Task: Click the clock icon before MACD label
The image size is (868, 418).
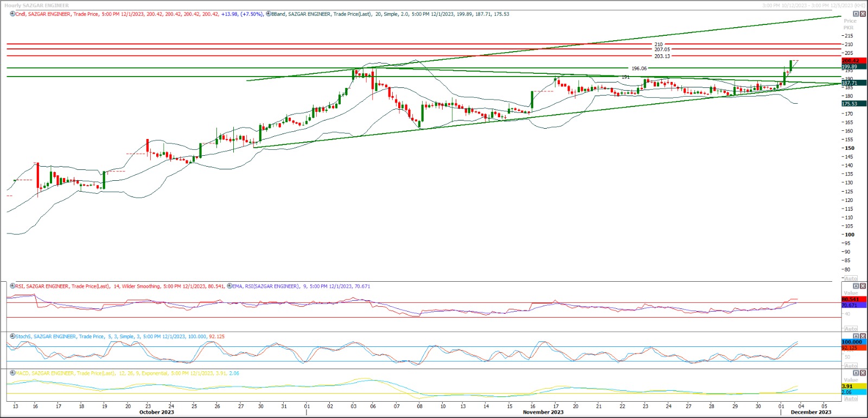Action: click(12, 373)
